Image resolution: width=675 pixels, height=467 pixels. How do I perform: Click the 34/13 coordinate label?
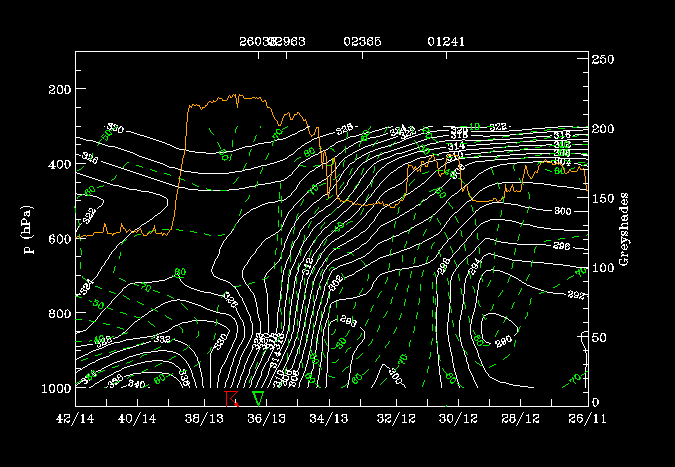pos(329,417)
